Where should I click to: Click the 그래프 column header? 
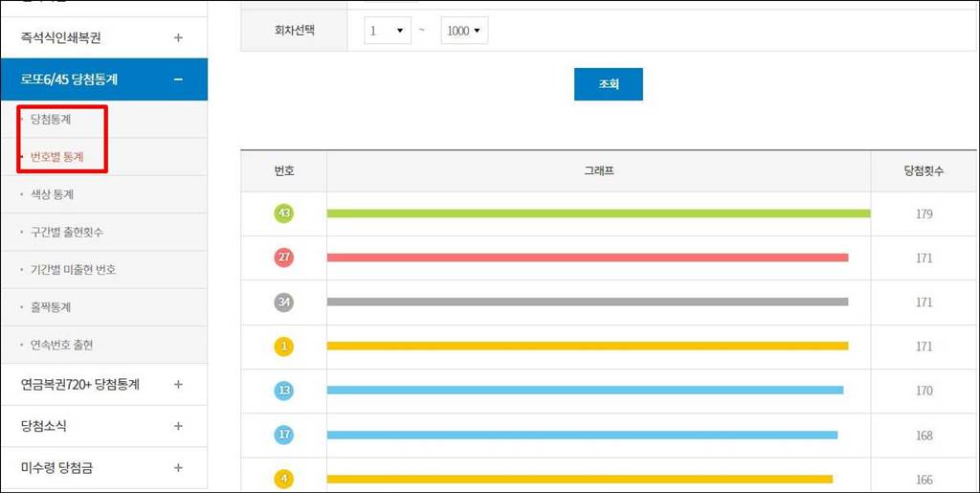point(599,171)
